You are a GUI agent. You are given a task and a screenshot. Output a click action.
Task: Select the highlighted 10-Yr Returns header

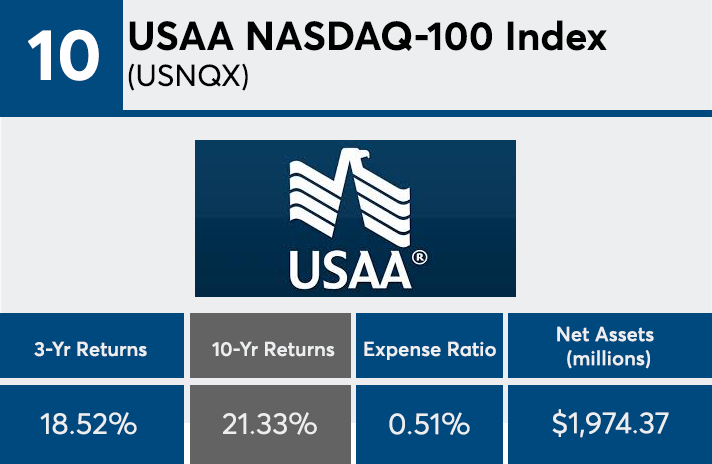[271, 349]
